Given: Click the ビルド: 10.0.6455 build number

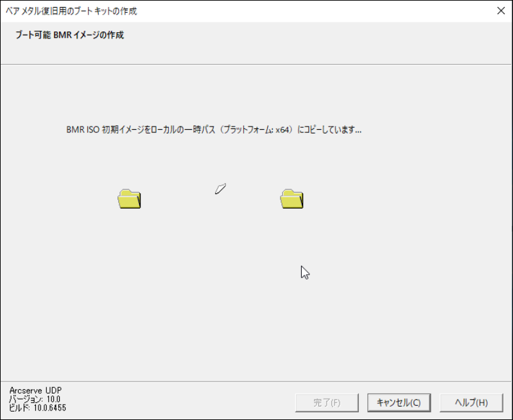Looking at the screenshot, I should coord(38,408).
